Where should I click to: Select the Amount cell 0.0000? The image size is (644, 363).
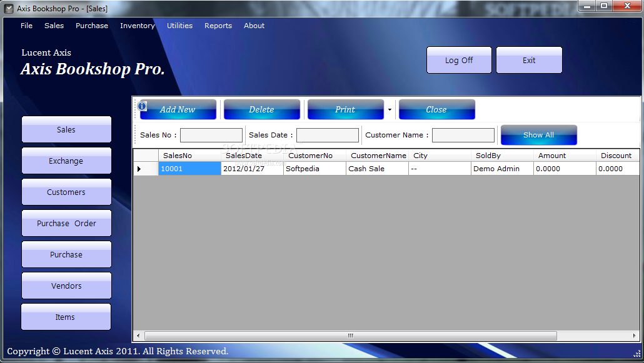click(565, 168)
